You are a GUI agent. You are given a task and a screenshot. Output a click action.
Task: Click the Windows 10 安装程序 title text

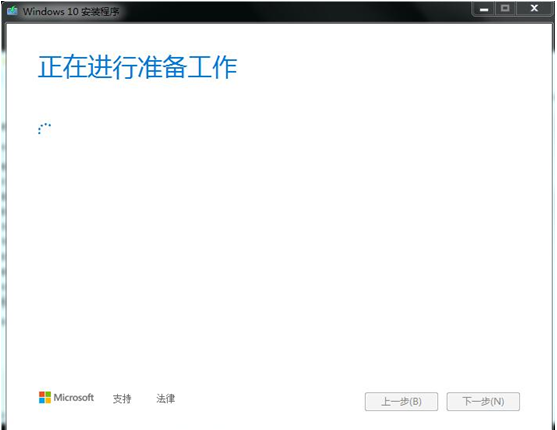pyautogui.click(x=71, y=12)
